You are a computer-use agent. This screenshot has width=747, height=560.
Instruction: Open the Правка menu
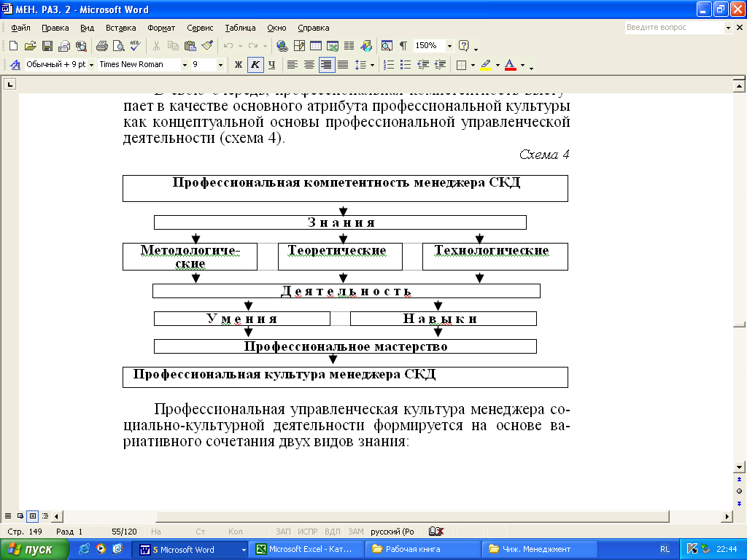tap(55, 28)
